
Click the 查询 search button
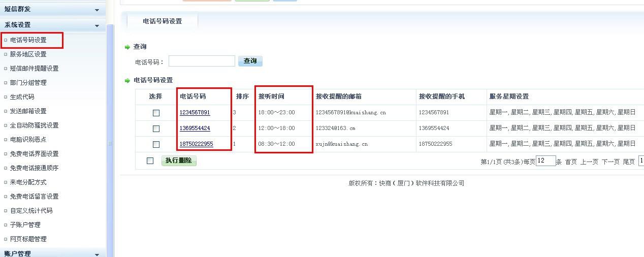coord(250,61)
